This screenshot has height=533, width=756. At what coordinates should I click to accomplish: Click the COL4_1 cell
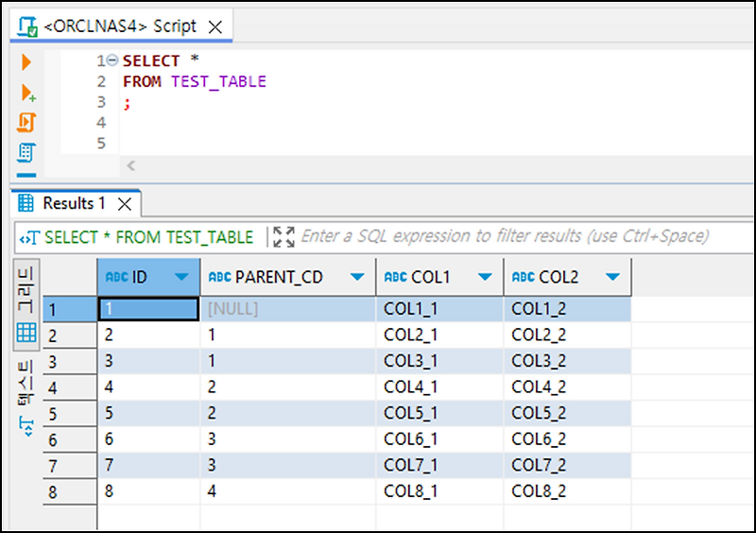439,387
